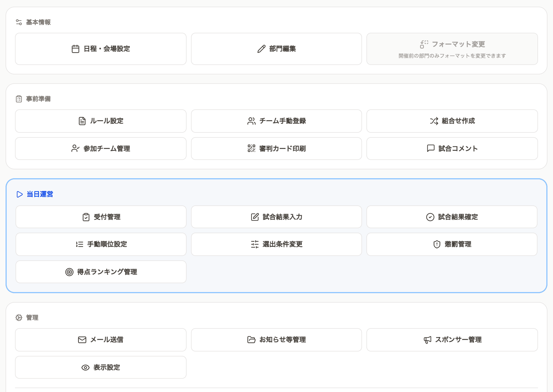The width and height of the screenshot is (553, 392).
Task: Go to ルール設定
Action: [101, 121]
